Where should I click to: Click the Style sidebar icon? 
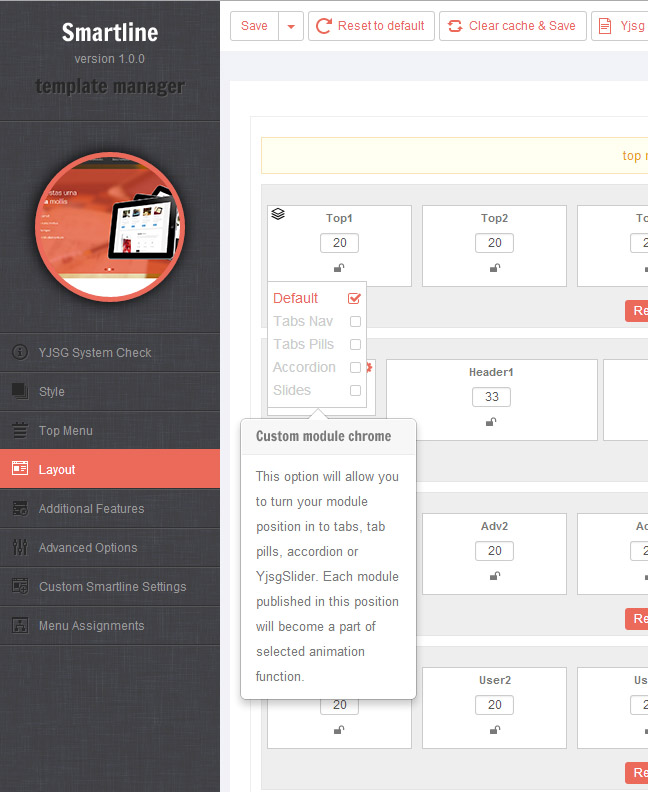(x=20, y=391)
